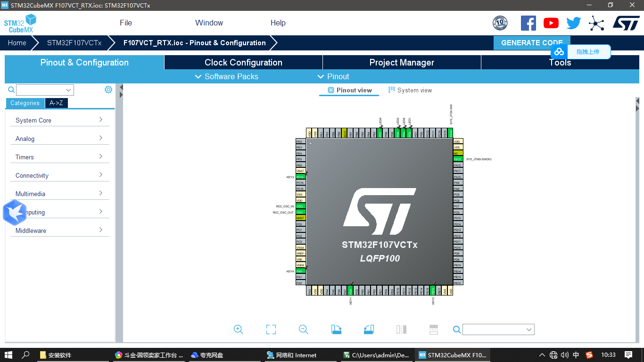
Task: Open the ST Facebook page icon
Action: coord(528,23)
